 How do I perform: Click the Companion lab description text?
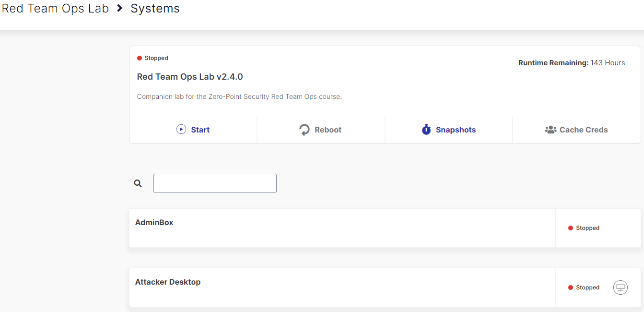[239, 96]
